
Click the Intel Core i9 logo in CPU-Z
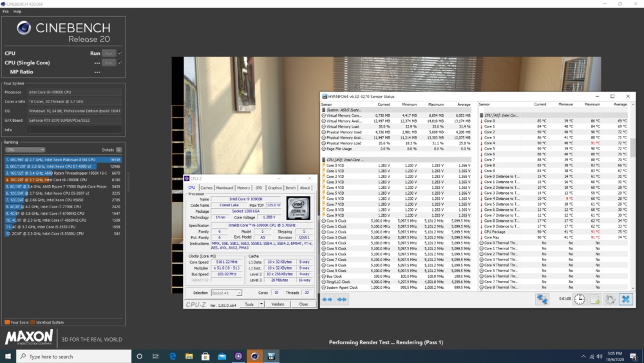299,208
